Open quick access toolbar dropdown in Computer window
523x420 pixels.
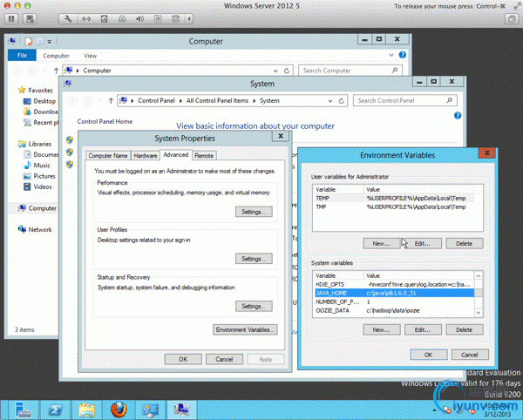pos(50,42)
